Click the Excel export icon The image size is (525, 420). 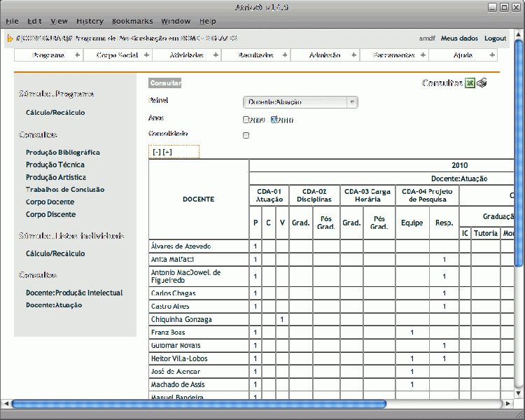coord(470,83)
